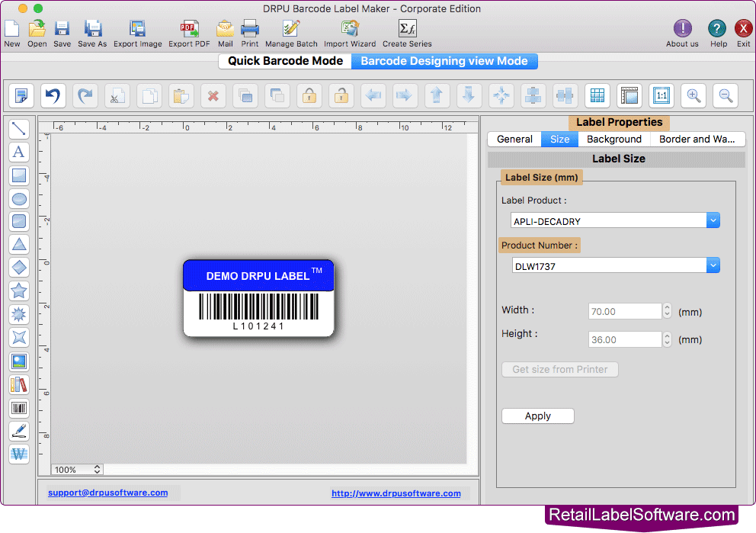This screenshot has width=756, height=533.
Task: Click the New document icon
Action: 11,29
